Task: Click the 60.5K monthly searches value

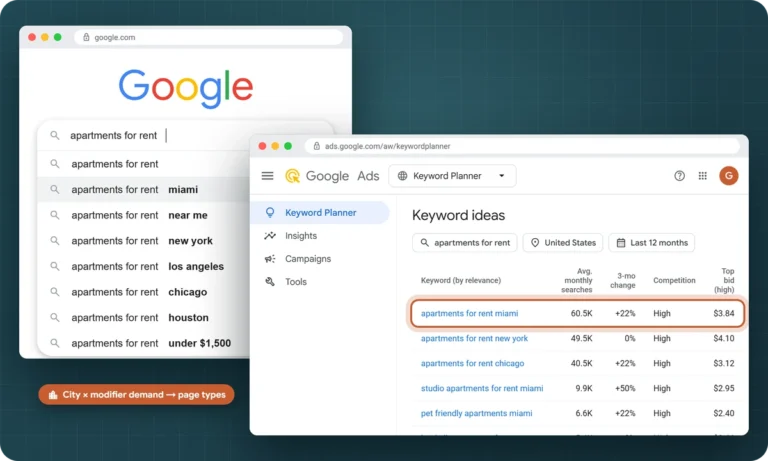Action: pyautogui.click(x=581, y=314)
